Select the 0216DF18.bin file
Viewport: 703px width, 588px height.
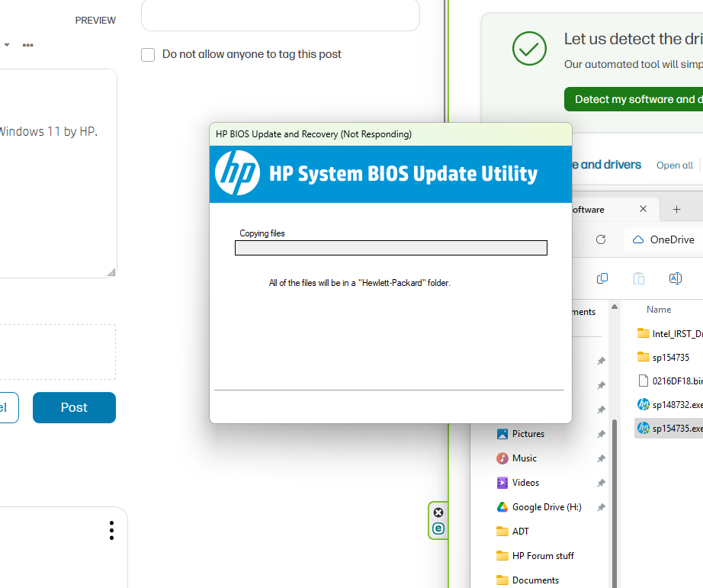[669, 381]
